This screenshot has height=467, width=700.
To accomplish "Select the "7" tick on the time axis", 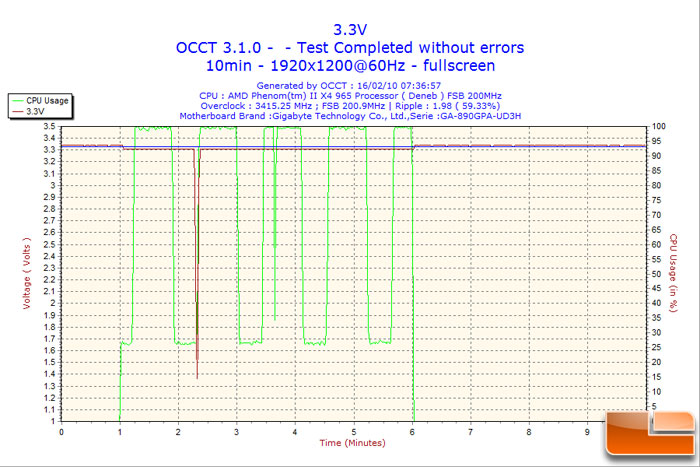I will (x=470, y=432).
